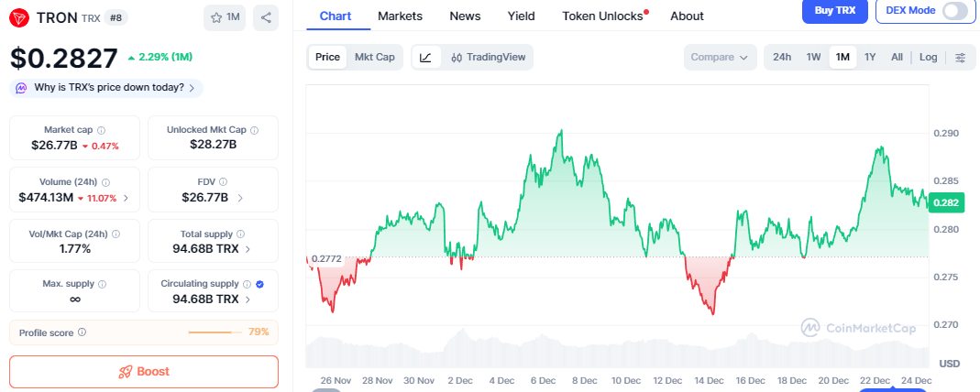Toggle the DEX Mode switch
The width and height of the screenshot is (980, 392).
point(955,10)
